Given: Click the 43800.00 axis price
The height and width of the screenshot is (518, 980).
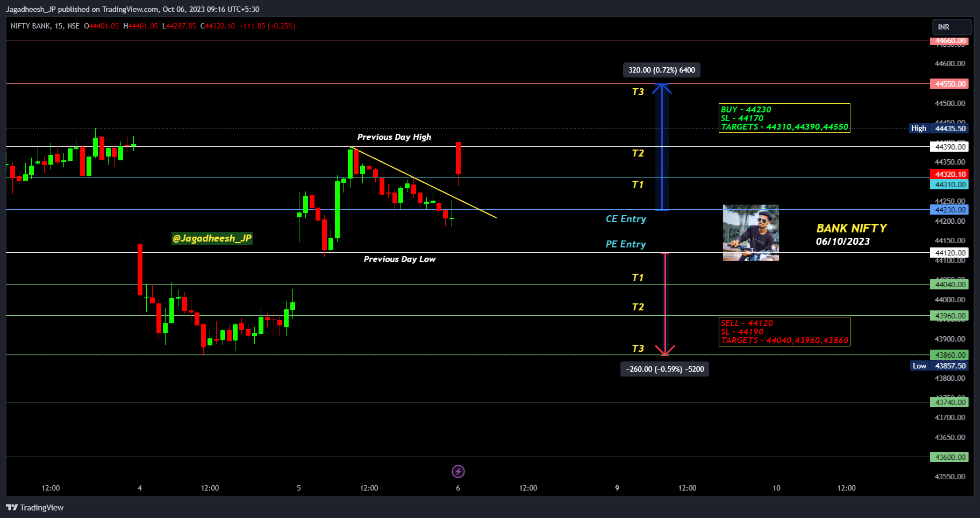Looking at the screenshot, I should click(950, 378).
